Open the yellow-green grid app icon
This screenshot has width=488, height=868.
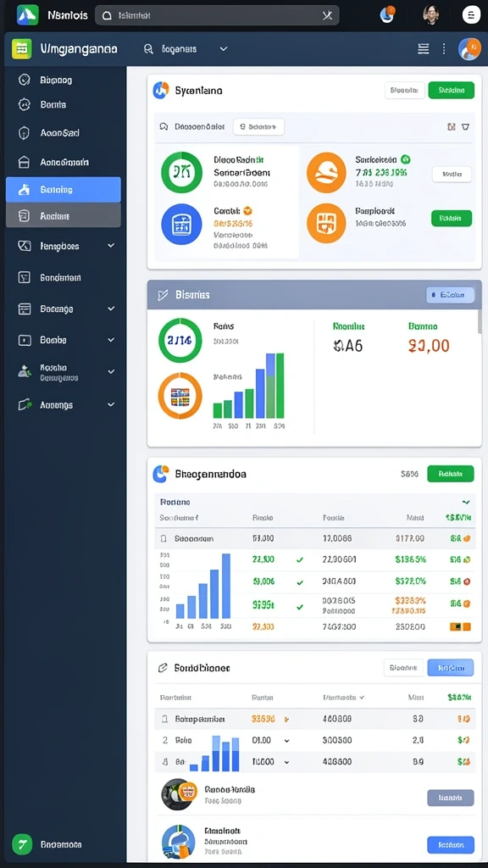coord(21,48)
